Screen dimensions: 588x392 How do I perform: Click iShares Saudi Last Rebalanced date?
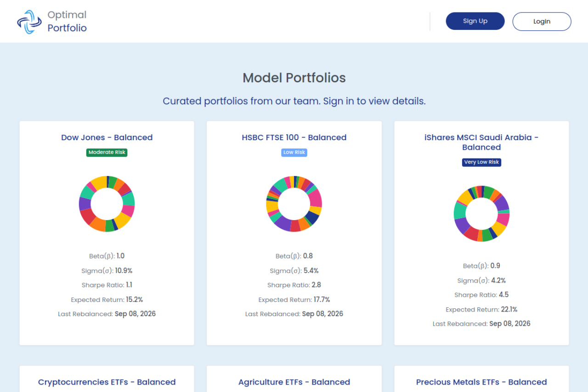[510, 324]
